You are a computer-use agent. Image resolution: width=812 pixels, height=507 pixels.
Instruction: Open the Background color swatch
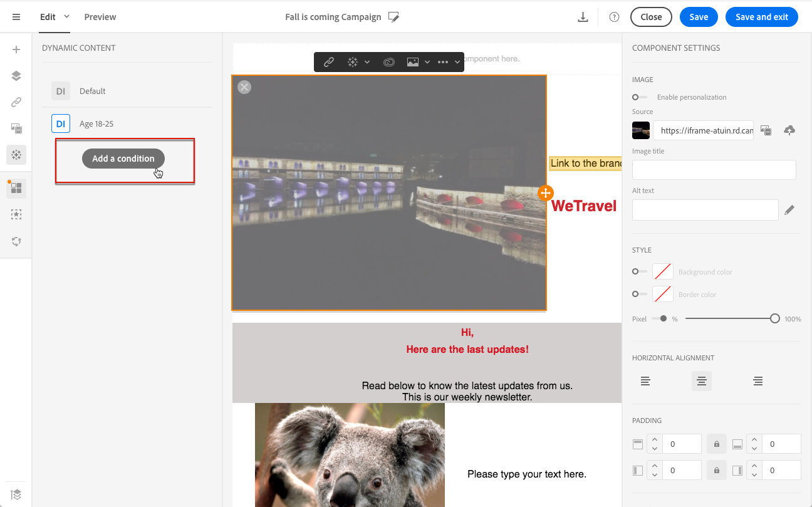663,271
